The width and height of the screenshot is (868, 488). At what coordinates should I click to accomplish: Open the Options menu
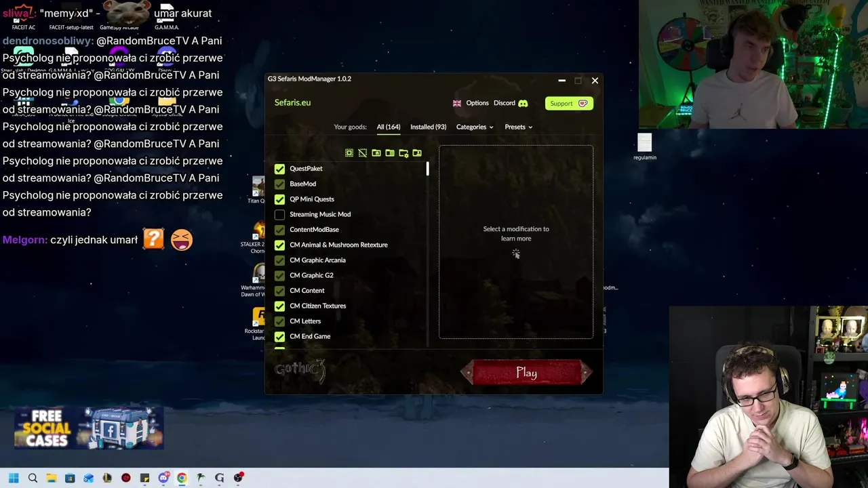click(x=477, y=103)
